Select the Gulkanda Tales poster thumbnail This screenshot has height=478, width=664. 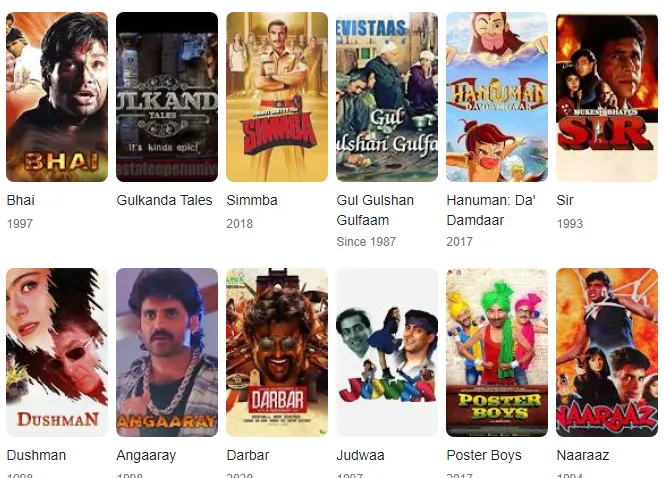tap(167, 97)
